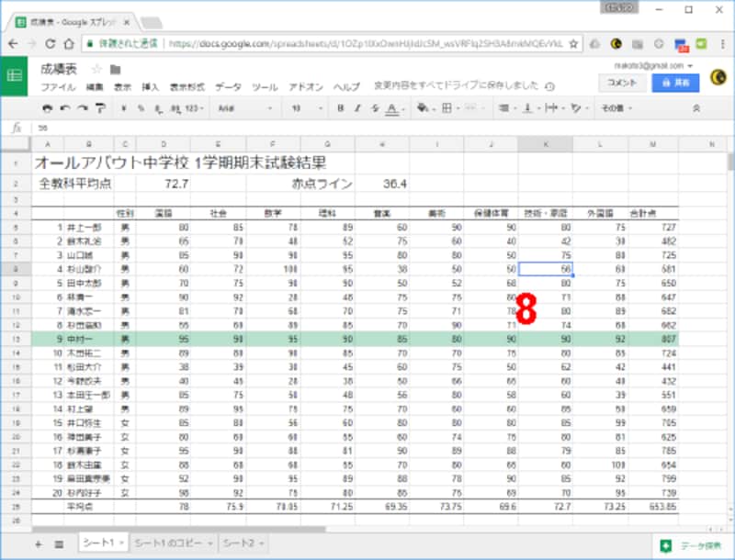Viewport: 735px width, 560px height.
Task: Expand the その他 toolbar dropdown
Action: (616, 108)
